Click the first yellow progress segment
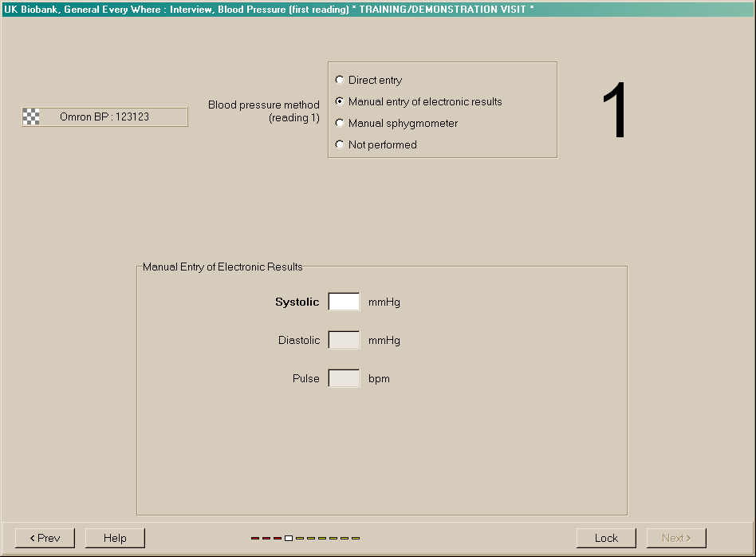 (300, 538)
